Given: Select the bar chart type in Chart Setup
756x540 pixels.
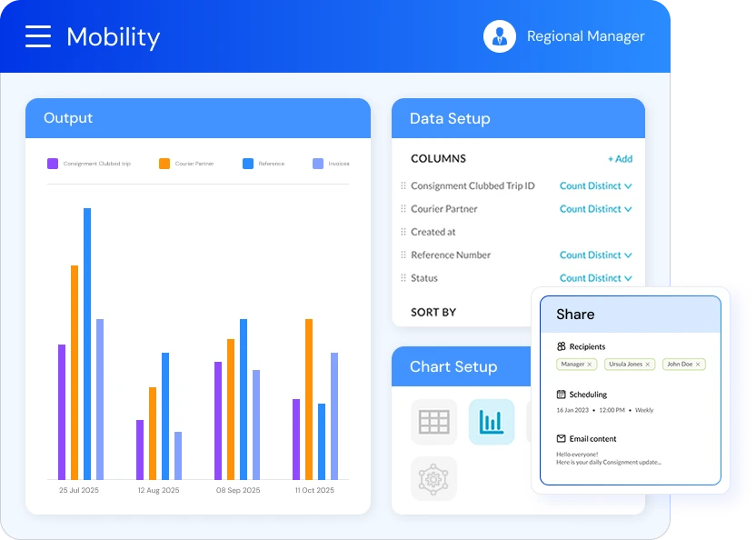Looking at the screenshot, I should click(492, 421).
